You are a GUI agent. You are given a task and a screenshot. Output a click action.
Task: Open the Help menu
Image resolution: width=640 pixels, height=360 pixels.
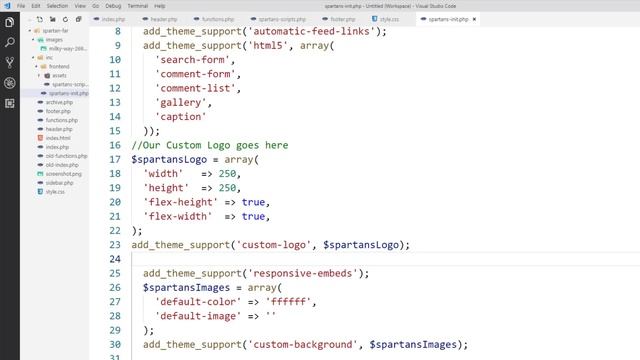pyautogui.click(x=160, y=6)
